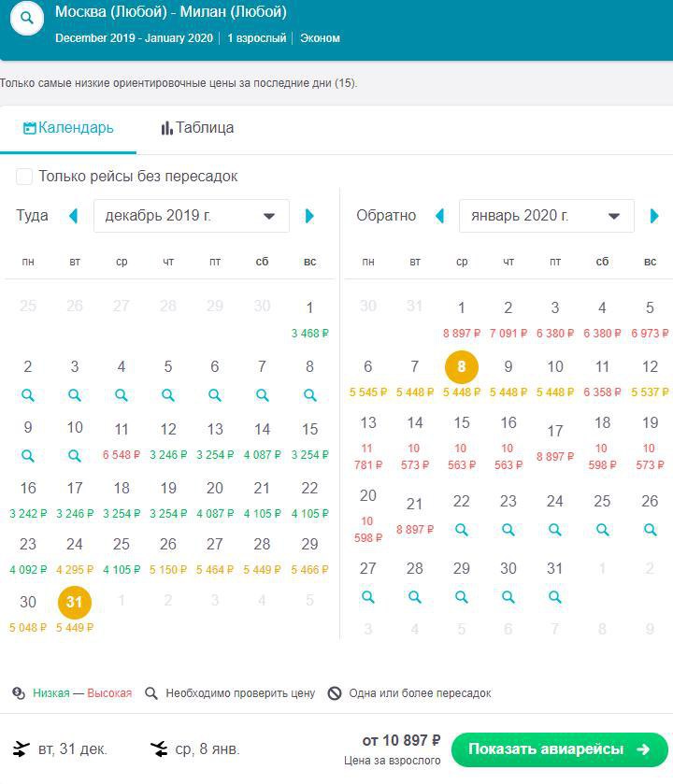This screenshot has width=673, height=784.
Task: Check price for December 3
Action: point(75,395)
